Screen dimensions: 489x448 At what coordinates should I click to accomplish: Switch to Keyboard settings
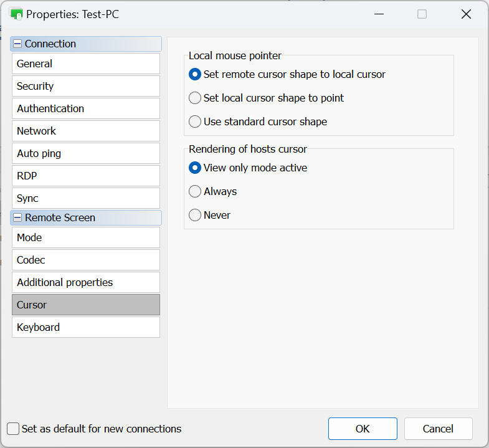85,327
